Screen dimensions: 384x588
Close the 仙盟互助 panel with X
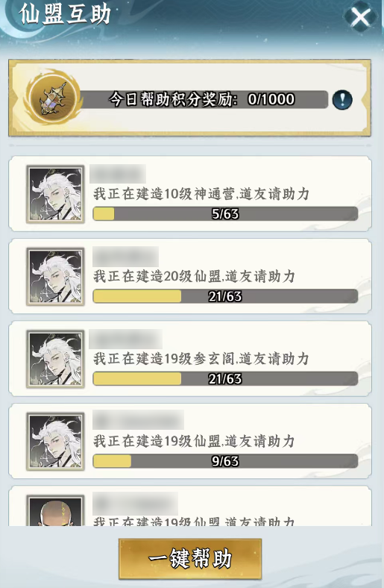coord(360,16)
